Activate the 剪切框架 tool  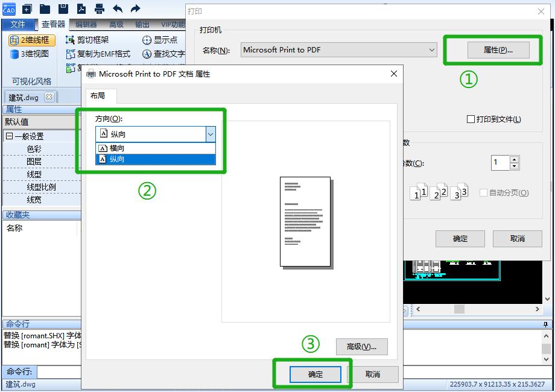(x=87, y=40)
